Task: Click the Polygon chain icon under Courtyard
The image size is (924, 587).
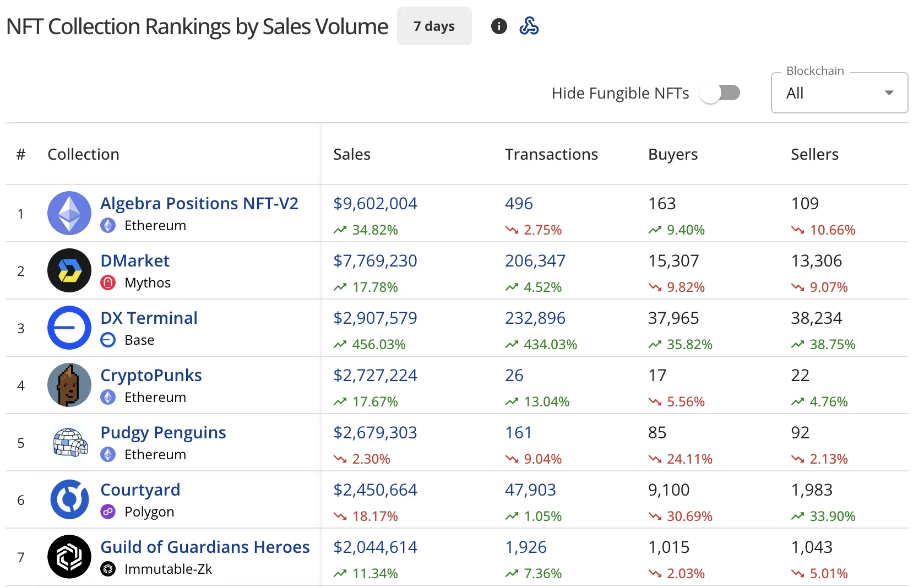Action: 108,512
